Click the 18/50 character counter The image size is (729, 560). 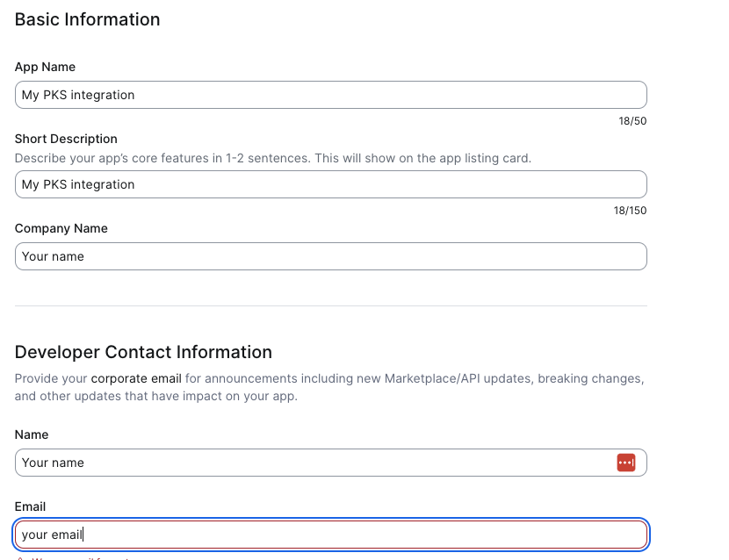632,121
